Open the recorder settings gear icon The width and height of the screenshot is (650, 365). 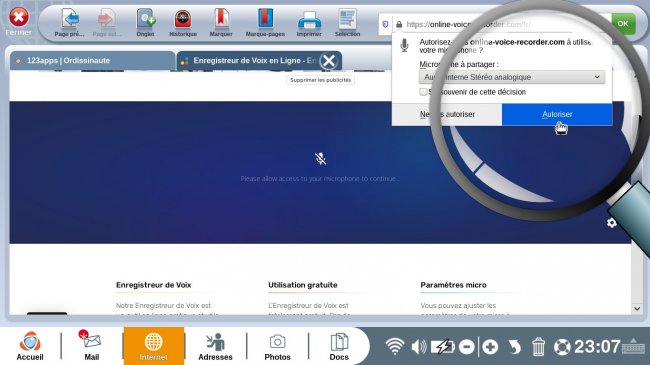click(x=611, y=223)
